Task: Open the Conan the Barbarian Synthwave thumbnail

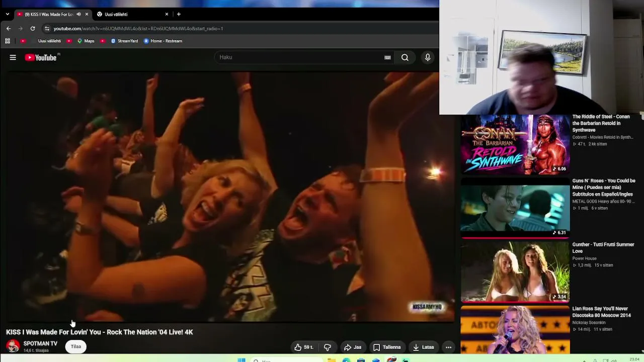Action: coord(515,144)
